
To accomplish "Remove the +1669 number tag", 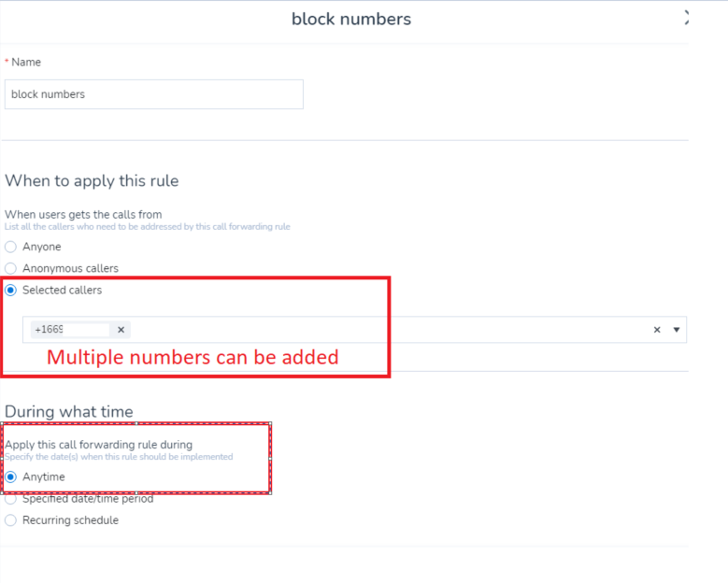I will (121, 330).
